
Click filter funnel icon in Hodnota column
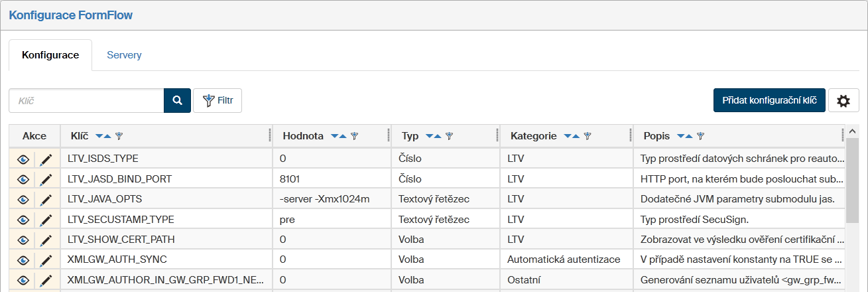[x=355, y=136]
